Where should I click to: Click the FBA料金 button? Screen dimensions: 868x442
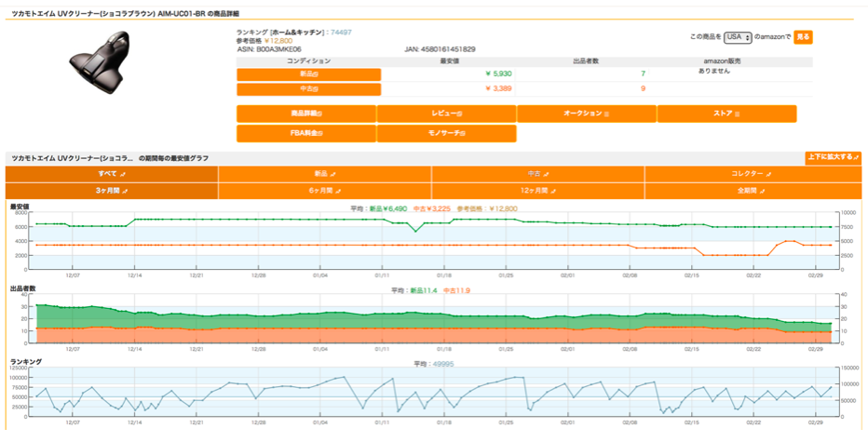pyautogui.click(x=306, y=133)
